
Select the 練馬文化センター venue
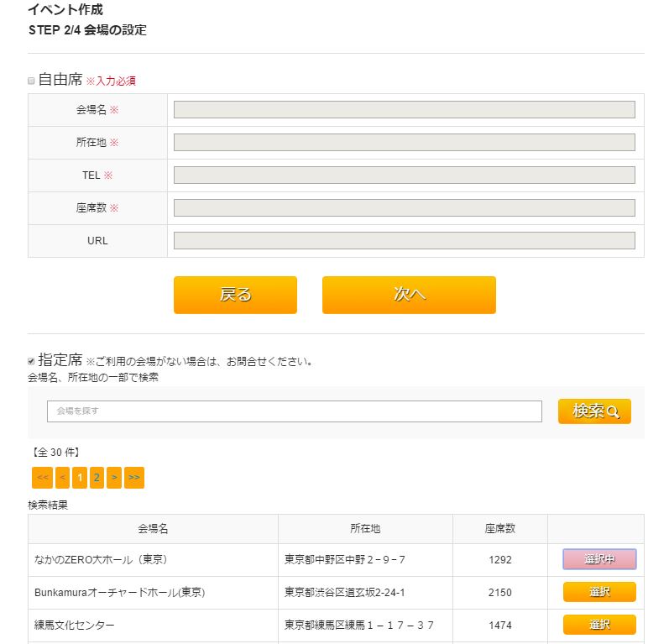(x=599, y=625)
